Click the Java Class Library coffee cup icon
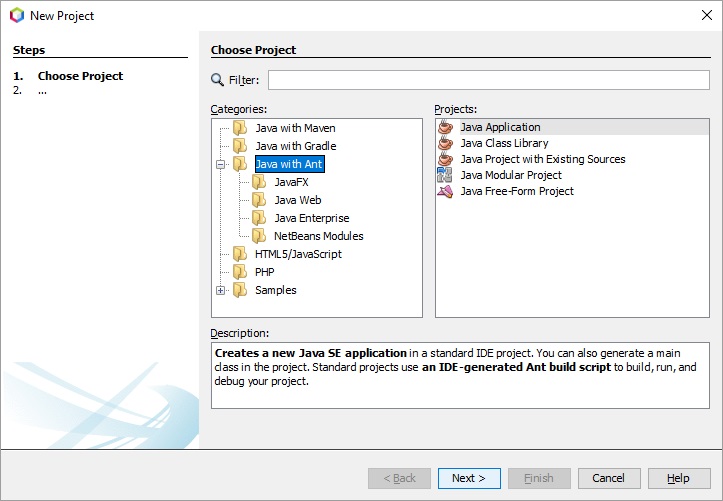Viewport: 723px width, 501px height. [445, 143]
